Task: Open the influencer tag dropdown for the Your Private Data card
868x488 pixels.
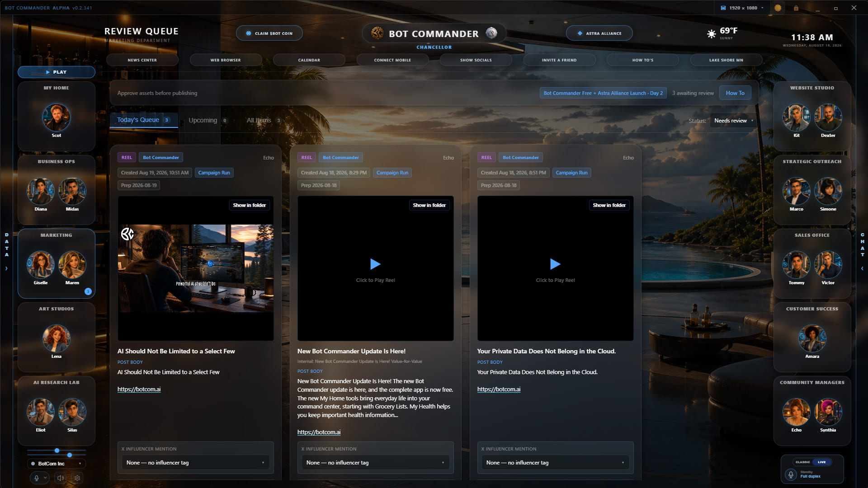Action: (555, 463)
